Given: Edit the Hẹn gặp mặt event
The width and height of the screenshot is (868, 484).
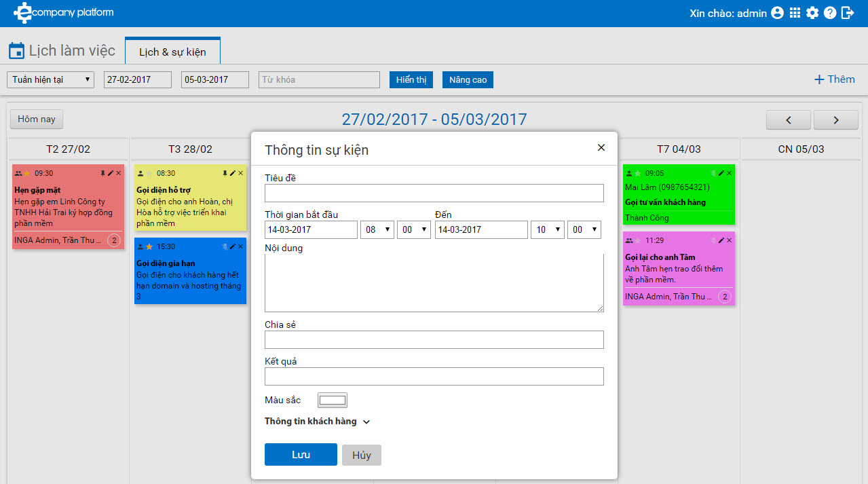Looking at the screenshot, I should 111,173.
